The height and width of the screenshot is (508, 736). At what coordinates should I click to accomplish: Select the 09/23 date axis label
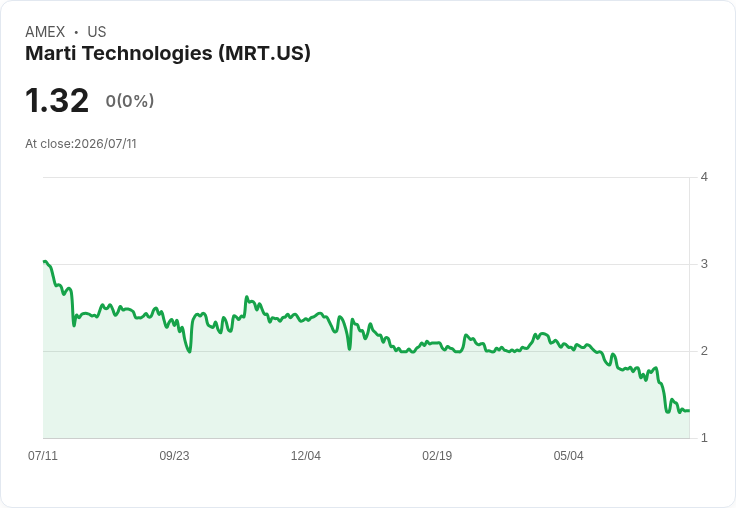pyautogui.click(x=174, y=455)
